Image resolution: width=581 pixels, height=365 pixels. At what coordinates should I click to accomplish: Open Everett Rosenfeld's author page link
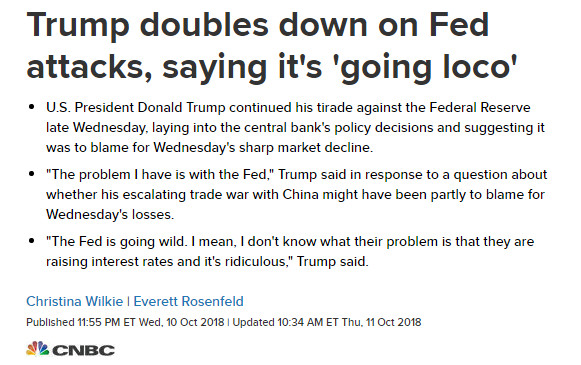189,301
